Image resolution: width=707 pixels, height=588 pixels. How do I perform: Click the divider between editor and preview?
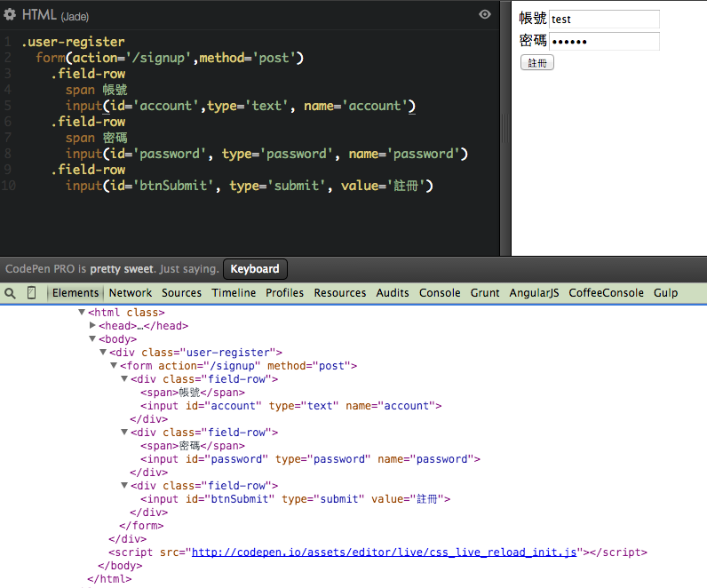506,129
